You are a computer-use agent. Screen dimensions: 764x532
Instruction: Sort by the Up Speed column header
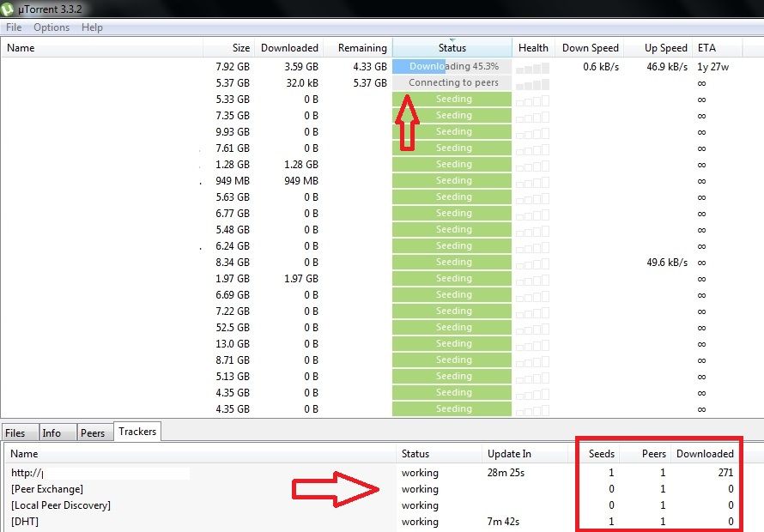click(665, 48)
